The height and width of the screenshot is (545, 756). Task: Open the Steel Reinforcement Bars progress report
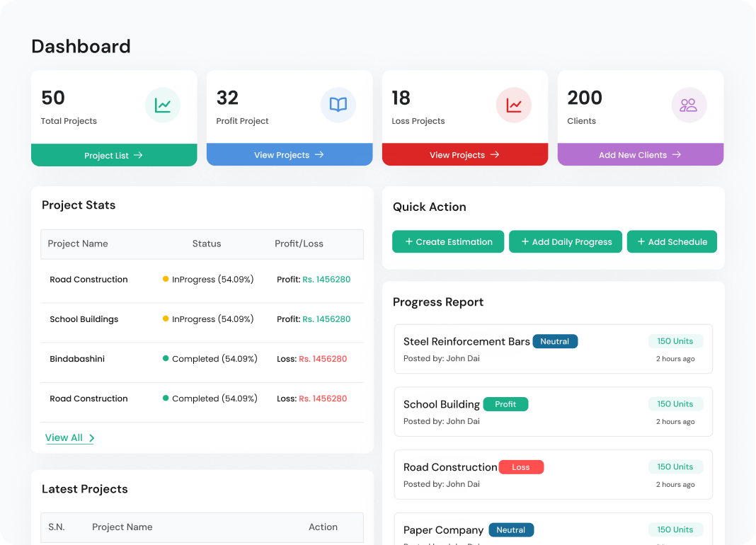click(x=466, y=342)
